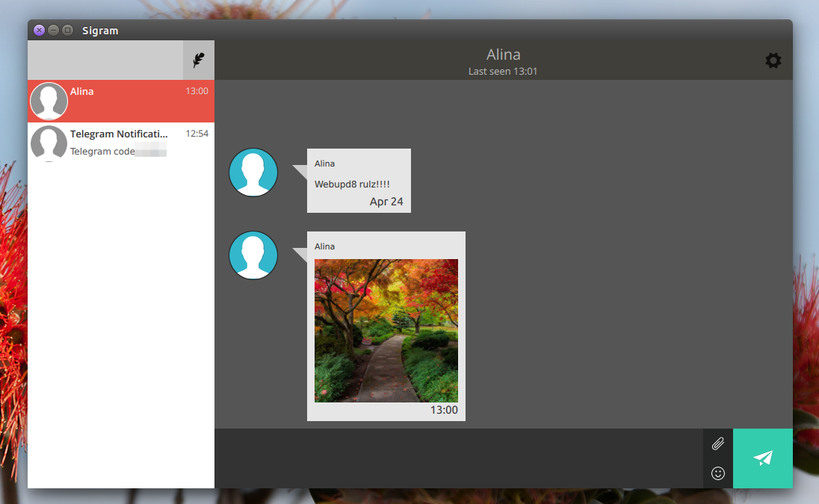The width and height of the screenshot is (819, 504).
Task: Click avatar beside the photo message
Action: tap(253, 255)
